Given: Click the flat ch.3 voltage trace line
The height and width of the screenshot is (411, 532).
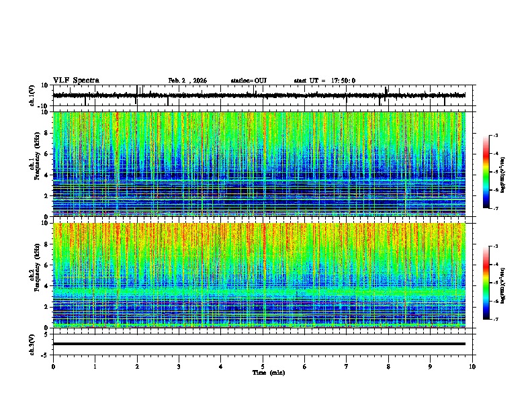Looking at the screenshot, I should point(259,344).
